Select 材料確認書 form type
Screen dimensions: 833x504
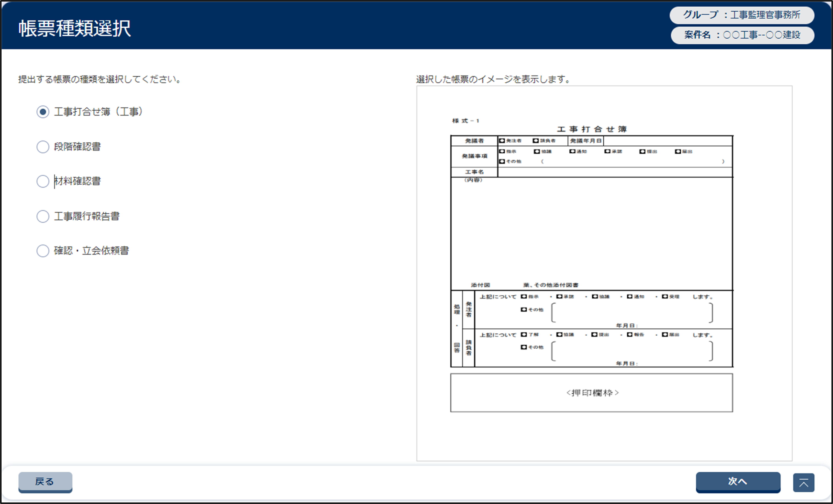point(43,181)
